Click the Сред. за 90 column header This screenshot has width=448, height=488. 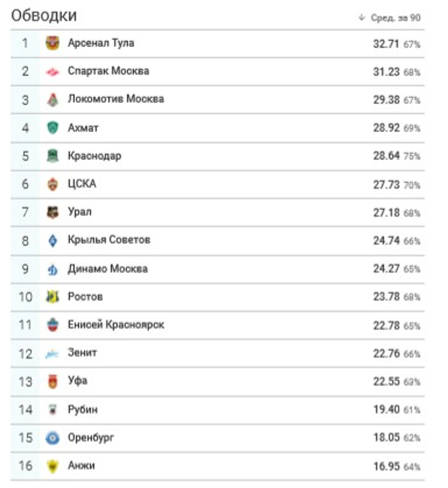coord(395,18)
